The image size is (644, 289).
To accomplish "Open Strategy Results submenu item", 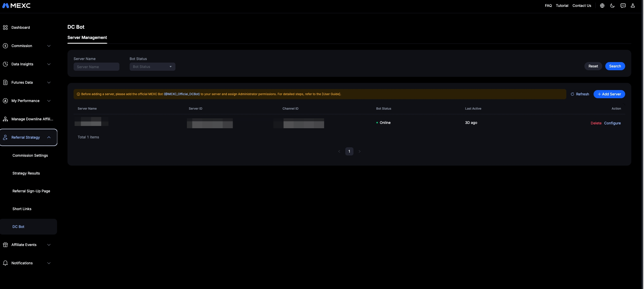I will [x=26, y=173].
